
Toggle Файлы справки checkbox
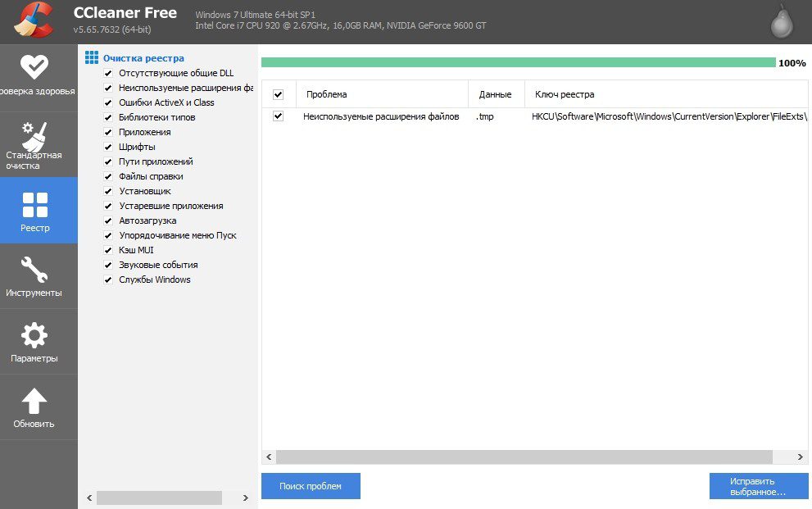click(x=108, y=176)
